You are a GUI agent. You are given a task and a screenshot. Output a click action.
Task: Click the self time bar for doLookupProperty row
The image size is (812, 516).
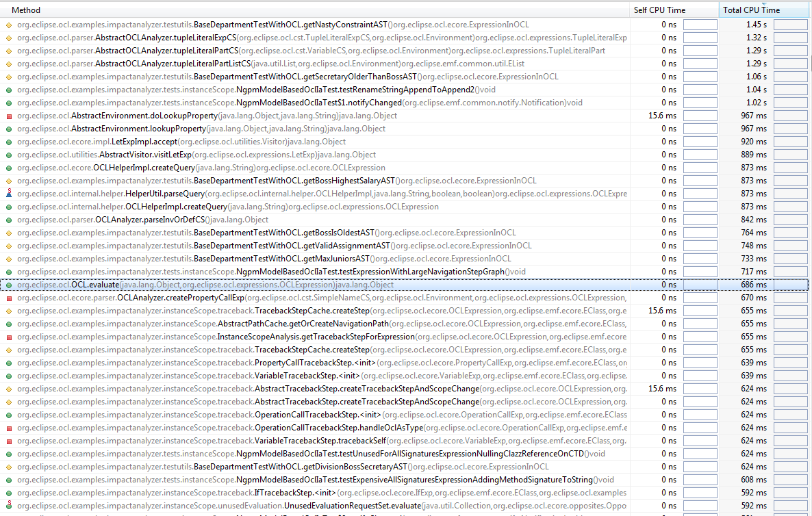pos(700,116)
